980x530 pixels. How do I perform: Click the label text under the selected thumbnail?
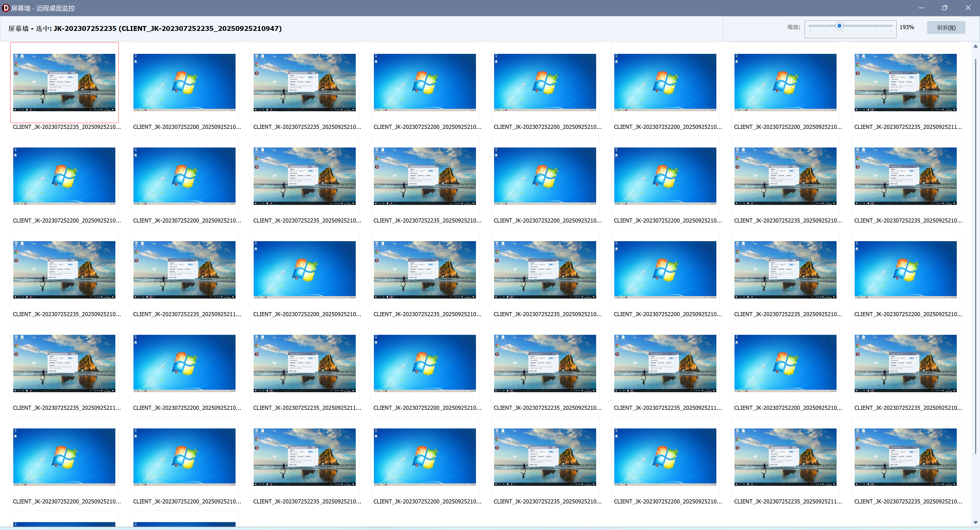click(67, 127)
